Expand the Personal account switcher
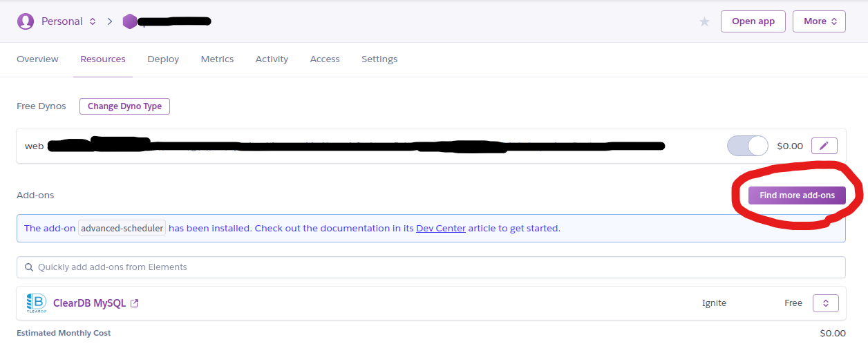 [93, 21]
